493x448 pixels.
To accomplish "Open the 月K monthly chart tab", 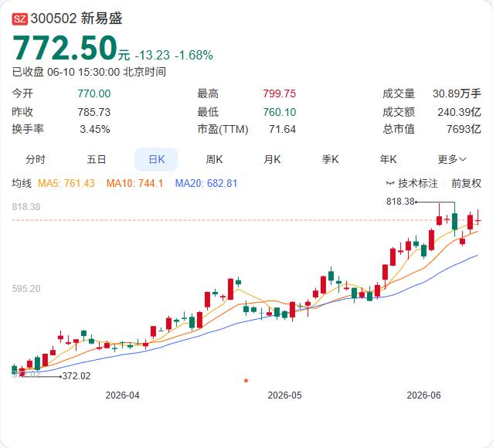I will pyautogui.click(x=272, y=159).
